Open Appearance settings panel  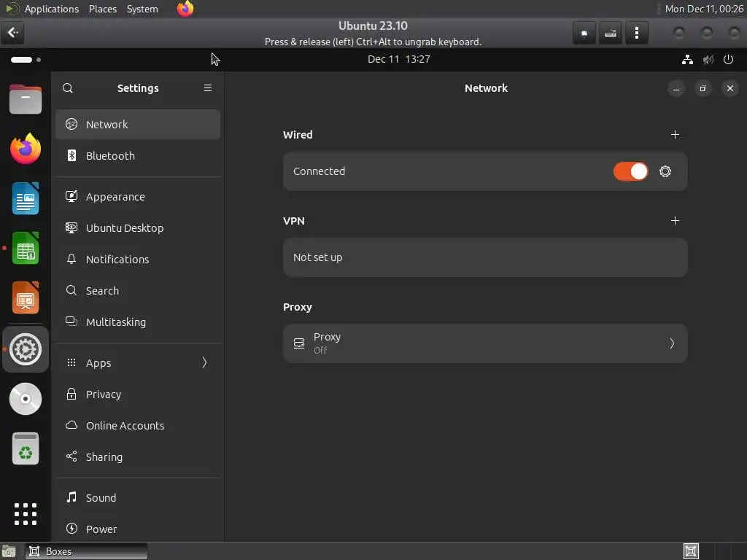(138, 197)
